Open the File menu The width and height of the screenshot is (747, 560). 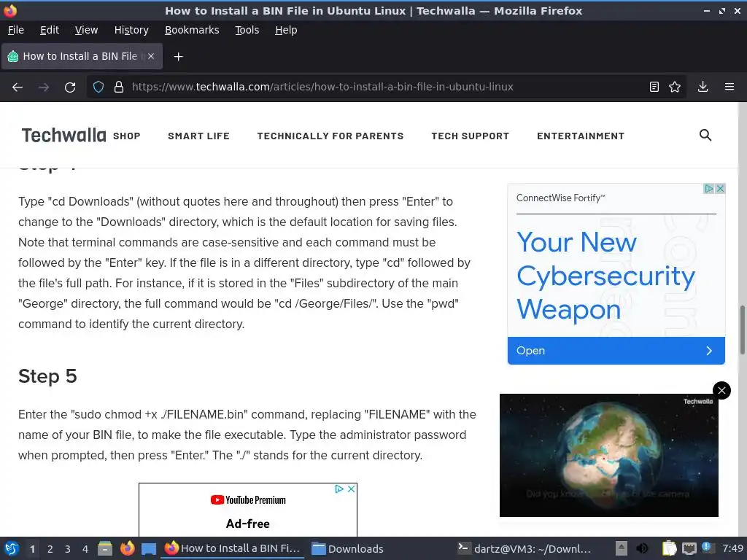click(16, 30)
